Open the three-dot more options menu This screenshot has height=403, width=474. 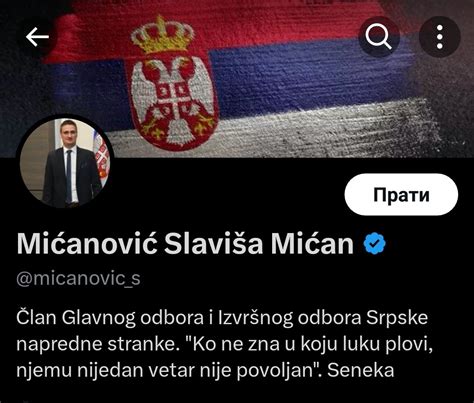(440, 37)
